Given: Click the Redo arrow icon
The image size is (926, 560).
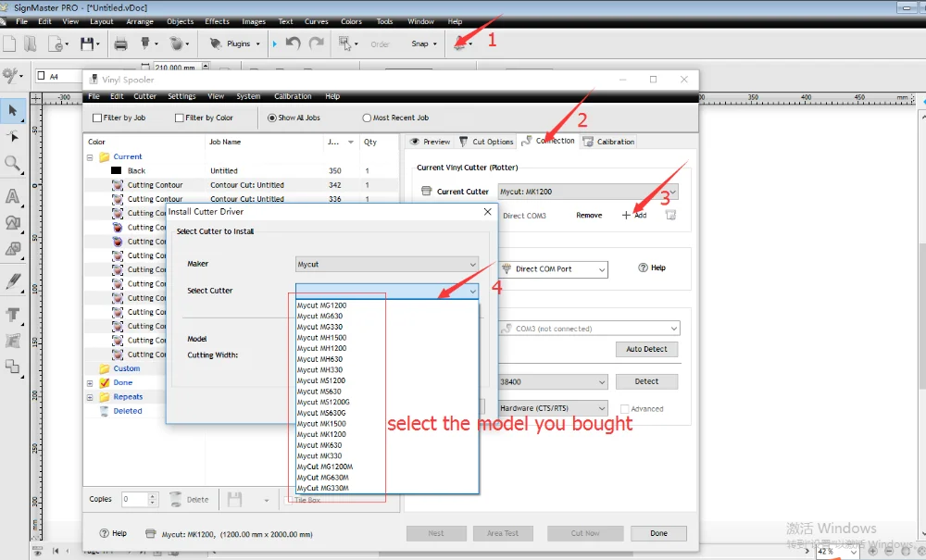Looking at the screenshot, I should [317, 44].
